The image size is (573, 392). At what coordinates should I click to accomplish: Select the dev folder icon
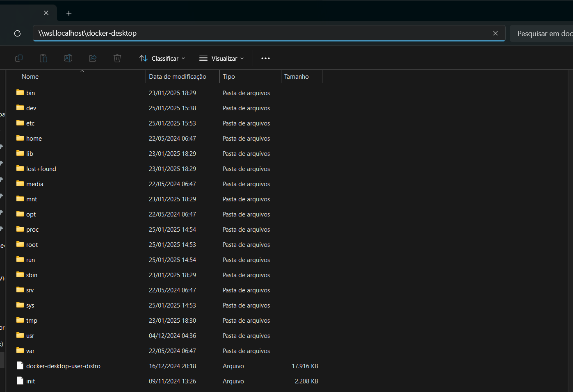coord(20,108)
